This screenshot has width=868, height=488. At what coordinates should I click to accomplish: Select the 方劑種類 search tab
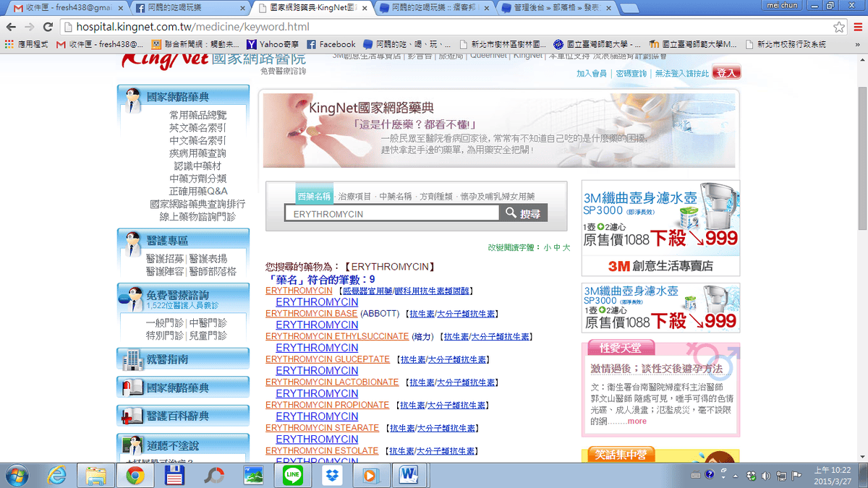[436, 196]
